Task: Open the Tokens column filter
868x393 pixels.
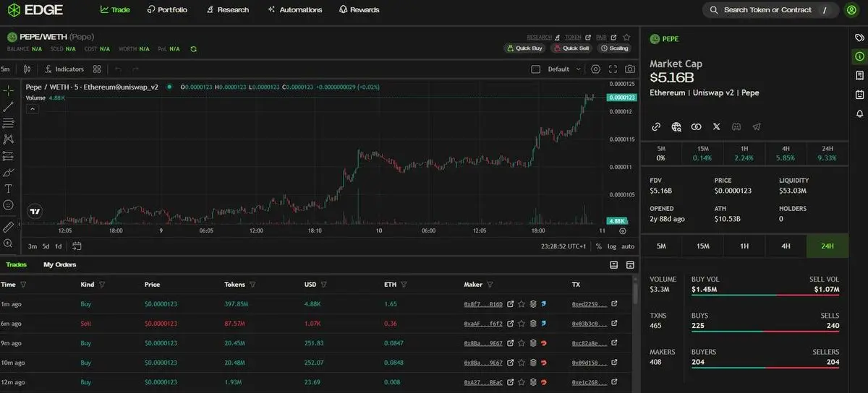Action: click(252, 285)
